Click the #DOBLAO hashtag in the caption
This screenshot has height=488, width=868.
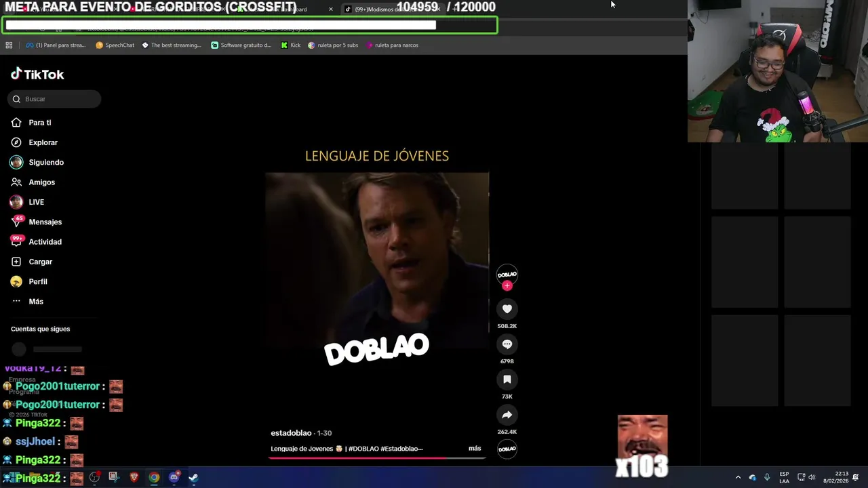tap(363, 449)
